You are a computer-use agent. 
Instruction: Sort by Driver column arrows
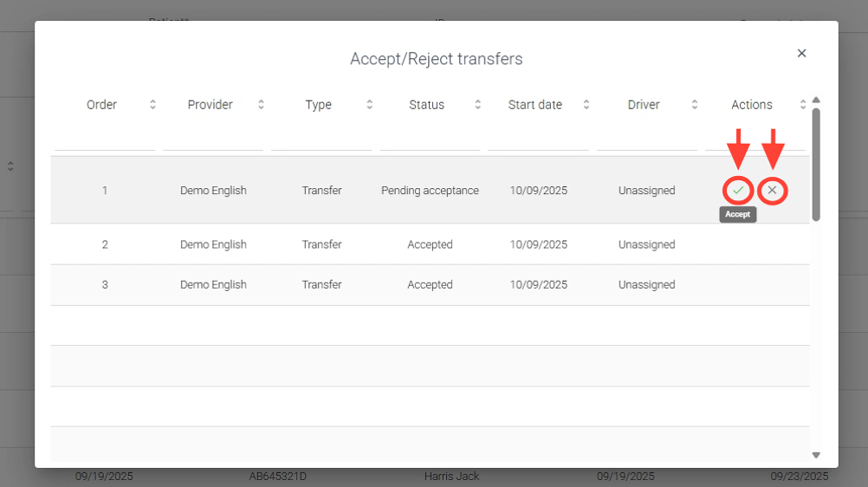click(694, 105)
